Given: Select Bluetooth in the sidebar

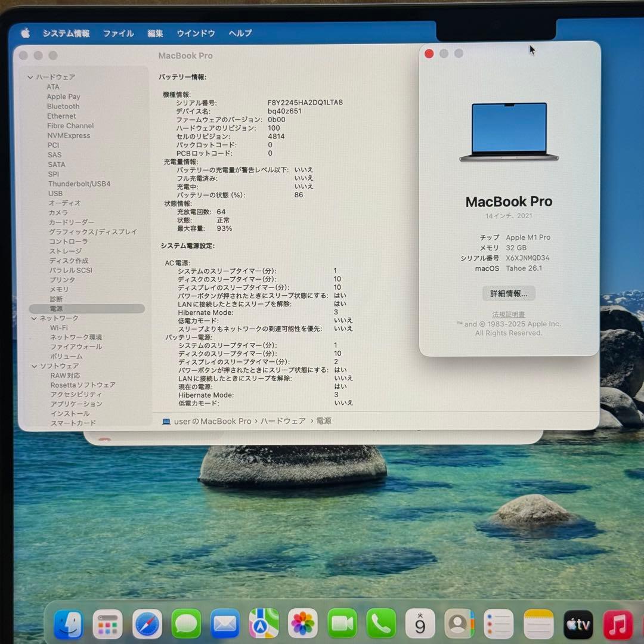Looking at the screenshot, I should pos(63,106).
